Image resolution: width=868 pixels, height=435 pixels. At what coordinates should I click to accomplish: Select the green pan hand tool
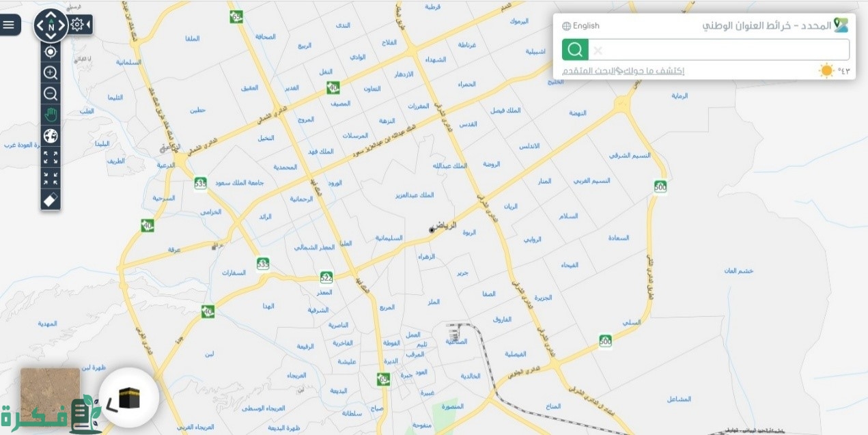51,114
